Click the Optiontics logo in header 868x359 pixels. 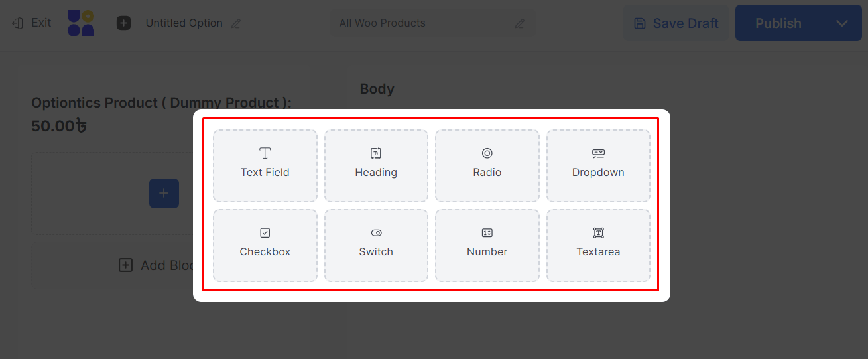[x=81, y=23]
